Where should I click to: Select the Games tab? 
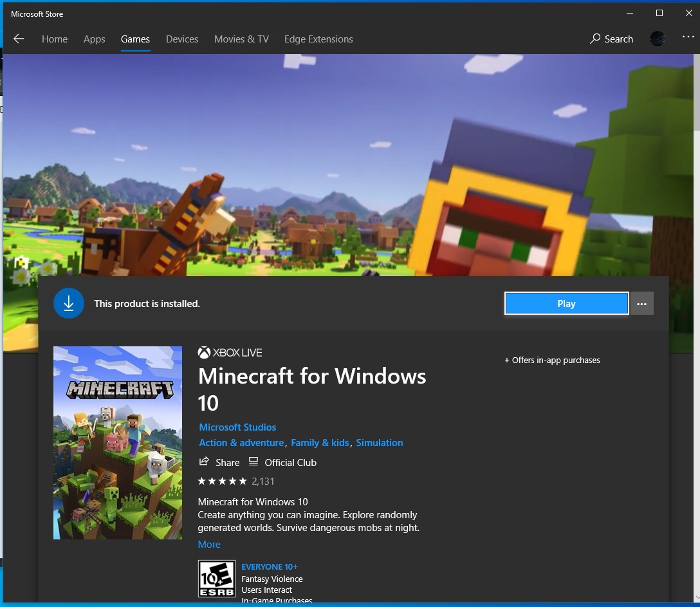[x=135, y=39]
